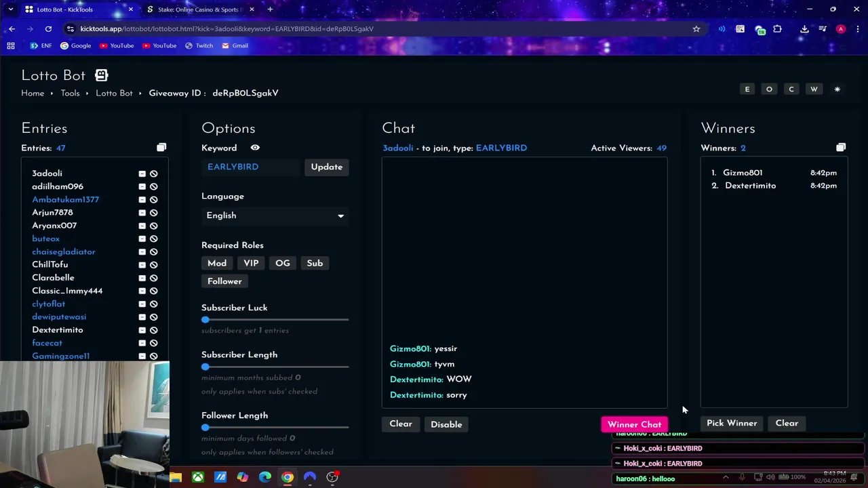The image size is (868, 488).
Task: Open the File Explorer folder in taskbar
Action: [x=176, y=477]
